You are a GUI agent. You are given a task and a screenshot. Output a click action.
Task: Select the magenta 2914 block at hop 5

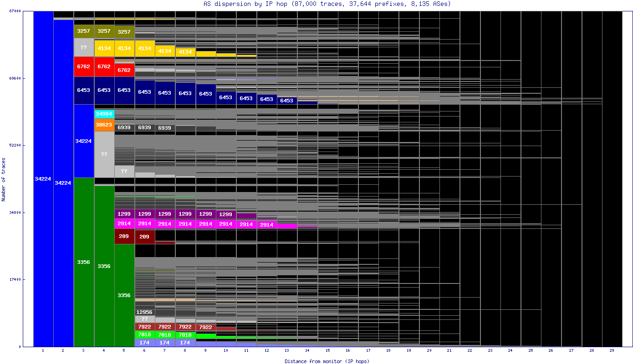tap(124, 224)
